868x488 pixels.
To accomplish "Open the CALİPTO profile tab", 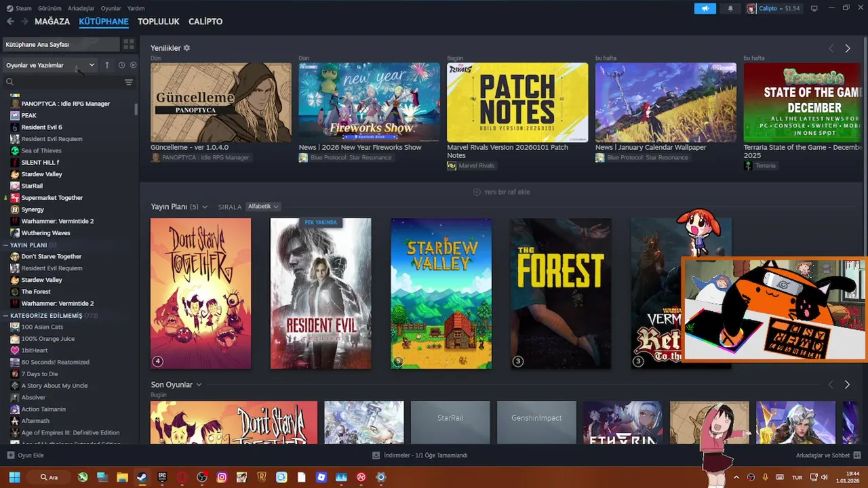I will point(205,22).
